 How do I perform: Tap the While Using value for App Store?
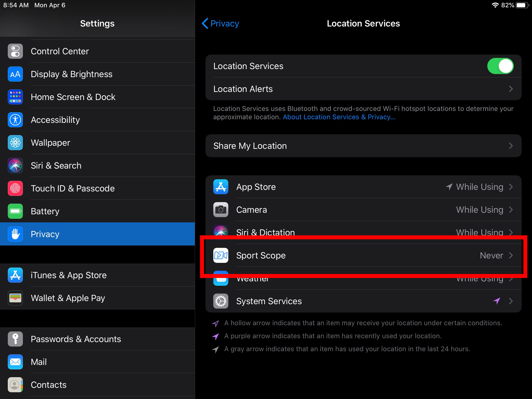(480, 187)
